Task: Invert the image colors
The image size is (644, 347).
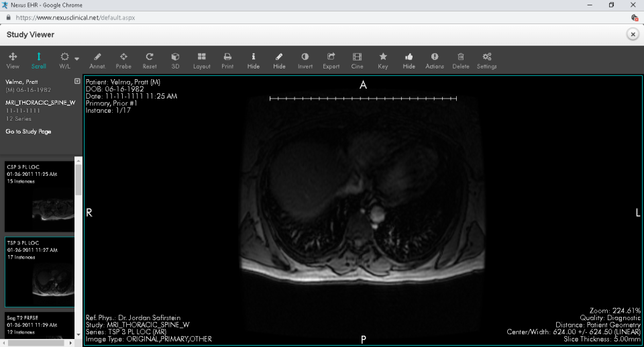Action: [305, 60]
